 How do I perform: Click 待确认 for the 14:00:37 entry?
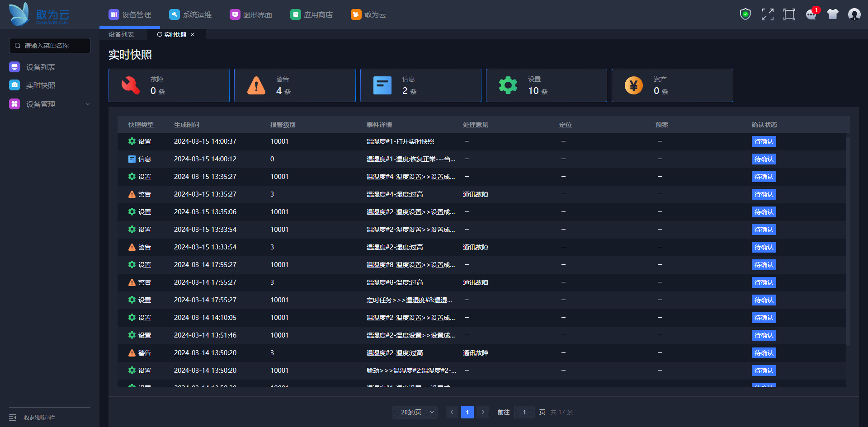(x=764, y=141)
